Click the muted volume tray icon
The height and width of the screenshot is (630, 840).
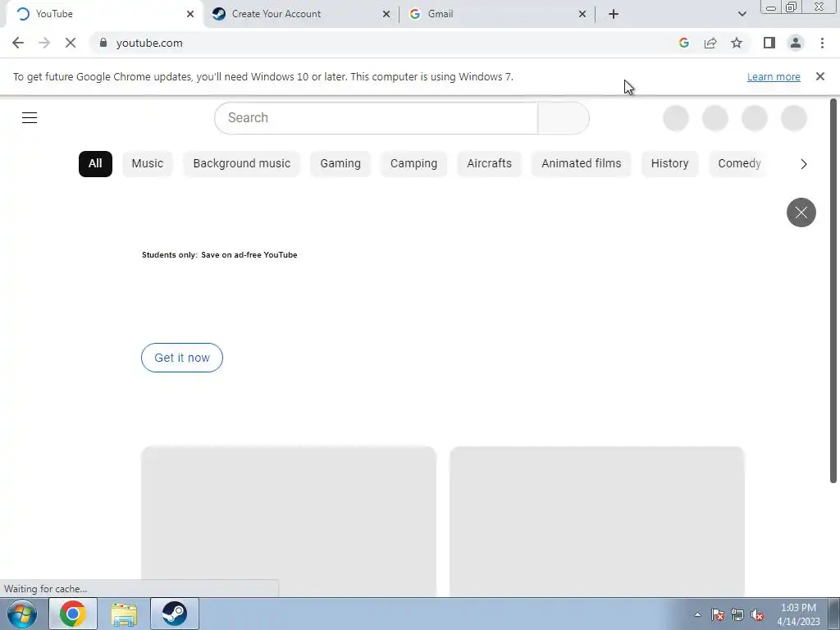(x=757, y=614)
